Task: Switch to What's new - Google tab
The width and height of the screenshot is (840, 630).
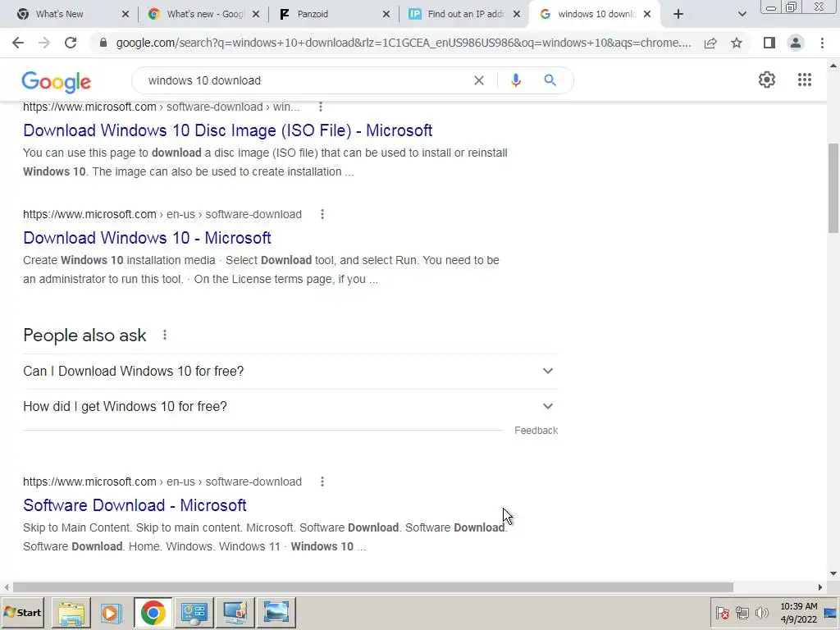Action: (203, 14)
